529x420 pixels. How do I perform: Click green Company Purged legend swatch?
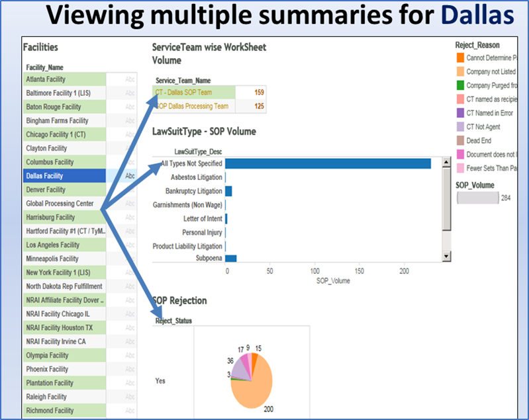tap(459, 85)
